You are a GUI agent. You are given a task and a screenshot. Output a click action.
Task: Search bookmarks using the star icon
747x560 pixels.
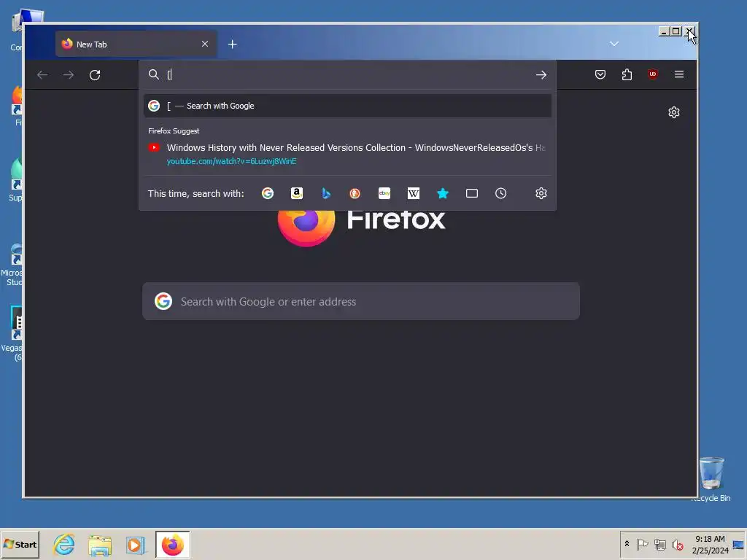point(443,193)
